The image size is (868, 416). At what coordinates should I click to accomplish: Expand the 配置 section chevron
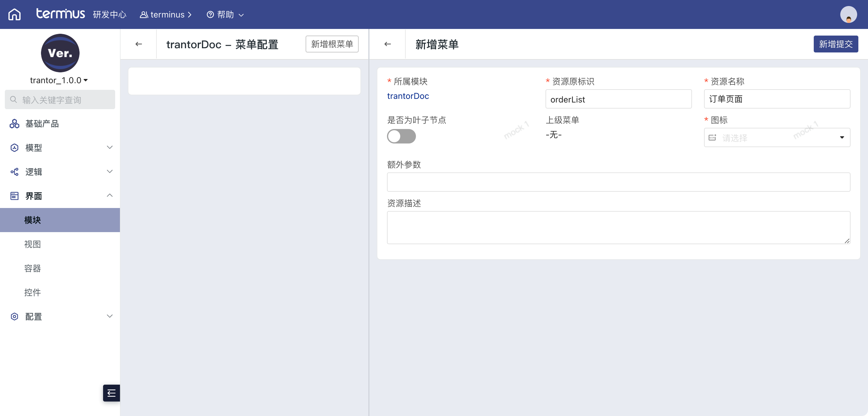pyautogui.click(x=109, y=316)
